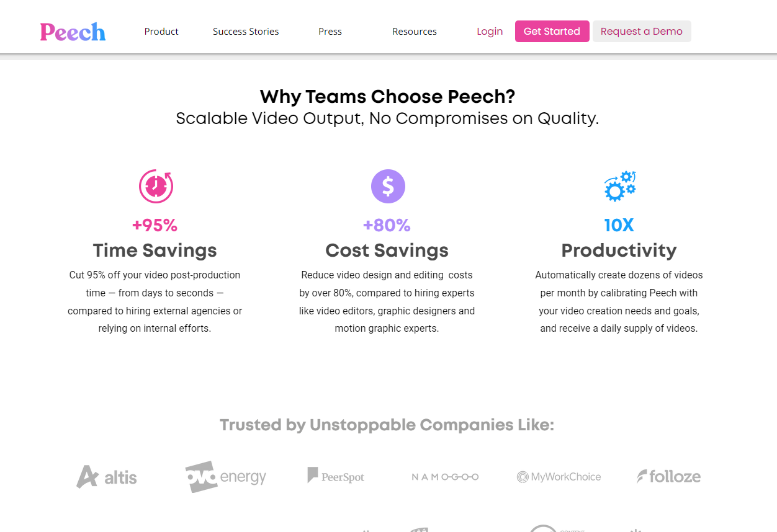The image size is (777, 532).
Task: Click the 10X Productivity figure
Action: (619, 225)
